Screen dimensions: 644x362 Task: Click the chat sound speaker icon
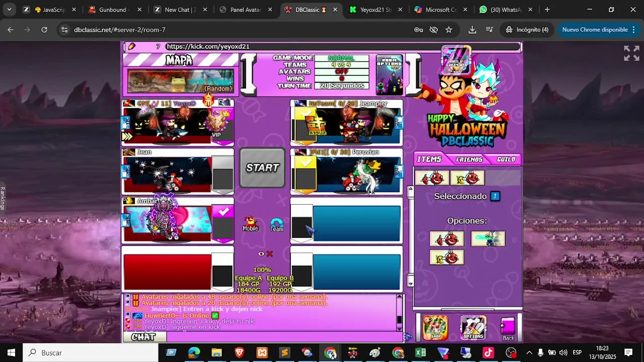click(x=409, y=337)
